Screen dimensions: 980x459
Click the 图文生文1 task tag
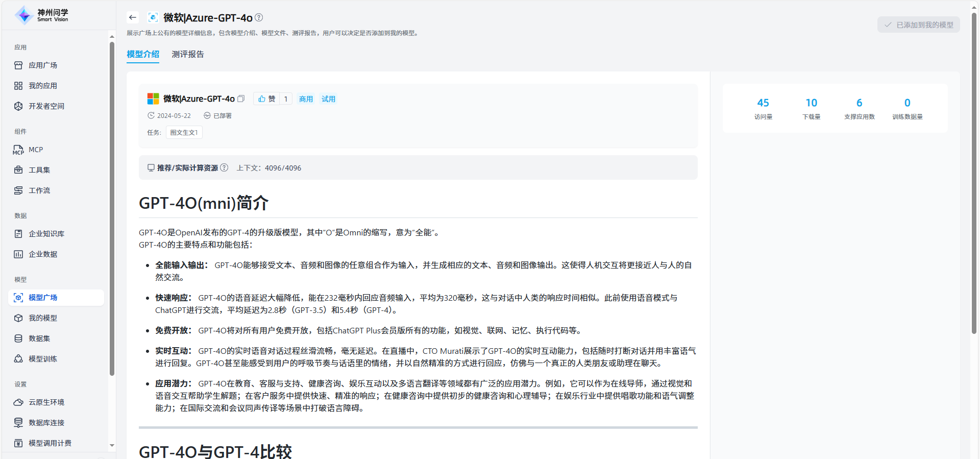coord(184,132)
